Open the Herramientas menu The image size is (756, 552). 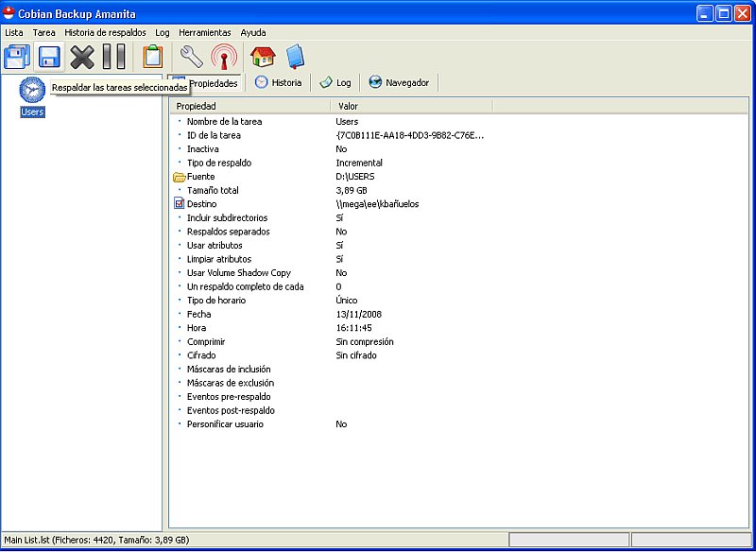pyautogui.click(x=205, y=33)
